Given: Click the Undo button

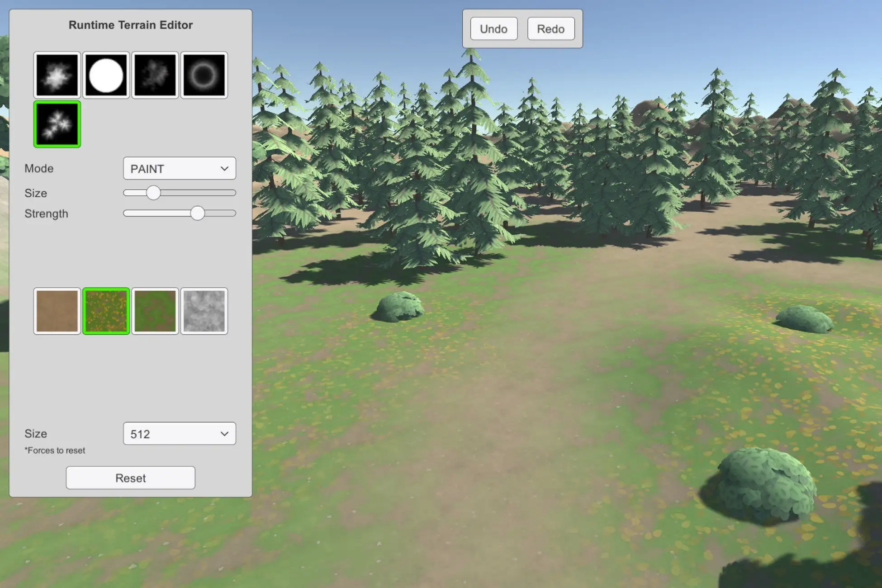Looking at the screenshot, I should [x=493, y=29].
